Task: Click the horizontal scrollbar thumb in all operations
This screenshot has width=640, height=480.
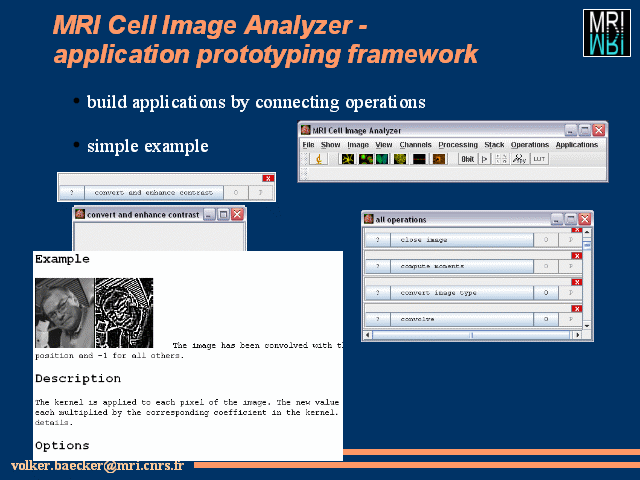Action: click(471, 335)
